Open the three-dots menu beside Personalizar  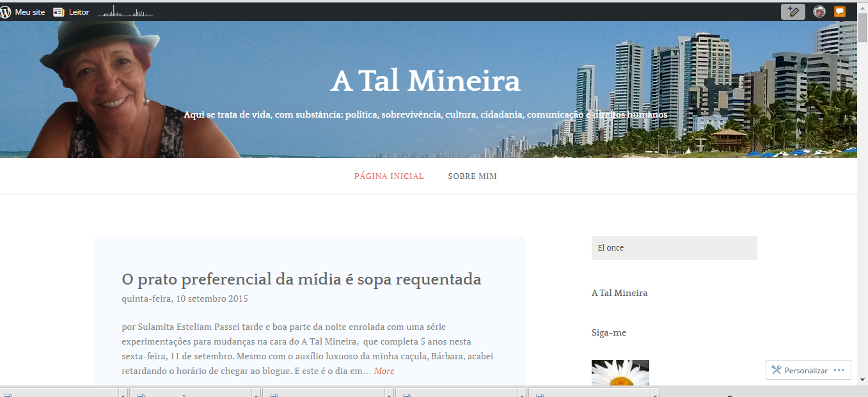pos(839,370)
